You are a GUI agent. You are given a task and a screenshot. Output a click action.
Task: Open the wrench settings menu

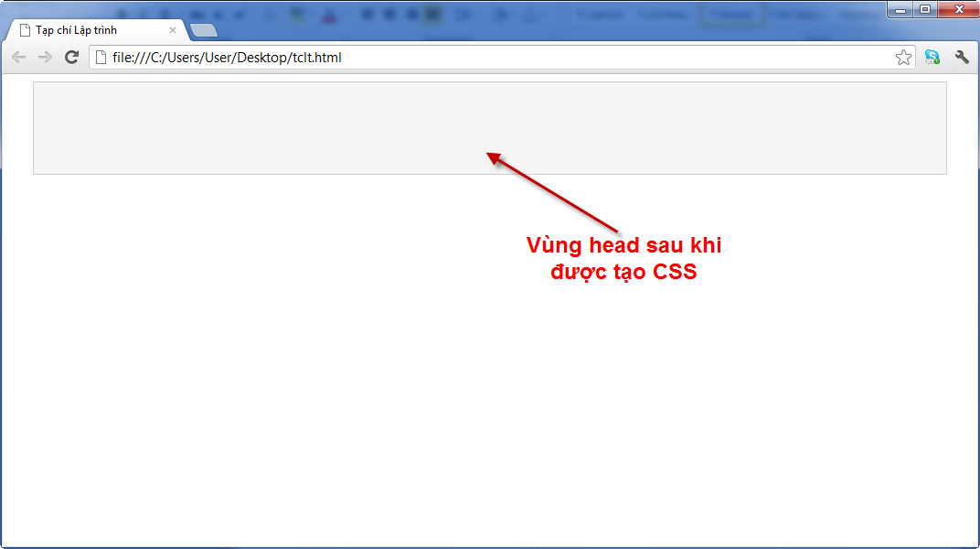(961, 58)
